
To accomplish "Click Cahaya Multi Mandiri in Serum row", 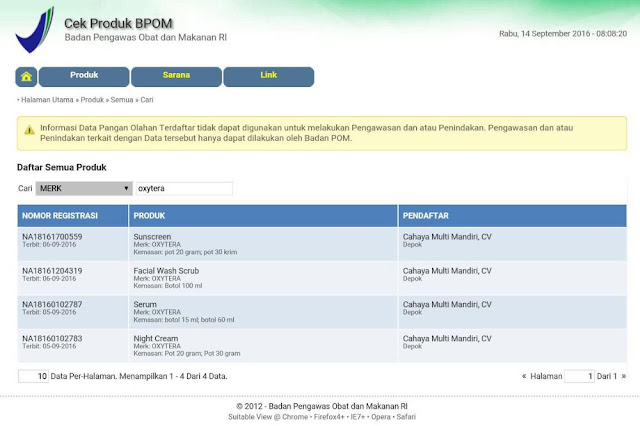I will point(447,304).
